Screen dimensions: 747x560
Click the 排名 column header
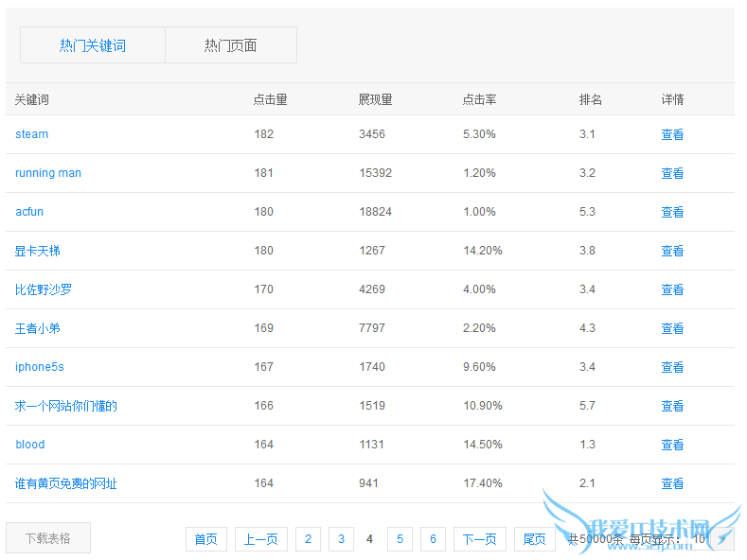591,99
